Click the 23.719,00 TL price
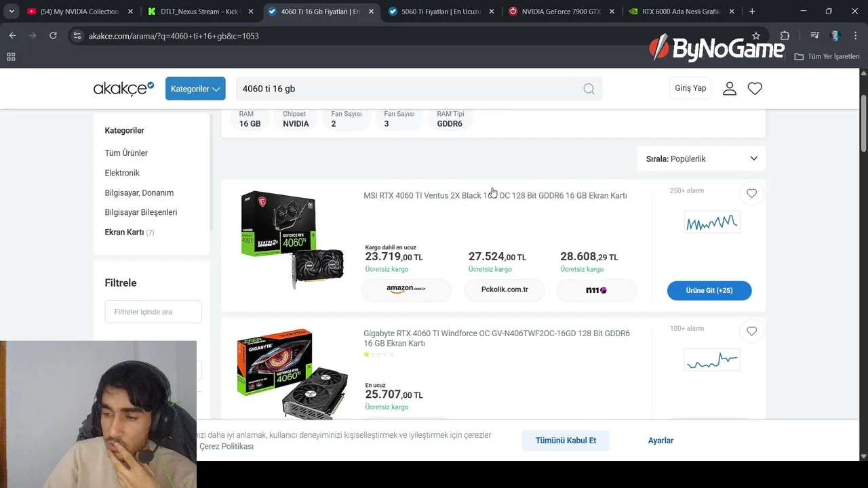The width and height of the screenshot is (868, 488). point(394,257)
